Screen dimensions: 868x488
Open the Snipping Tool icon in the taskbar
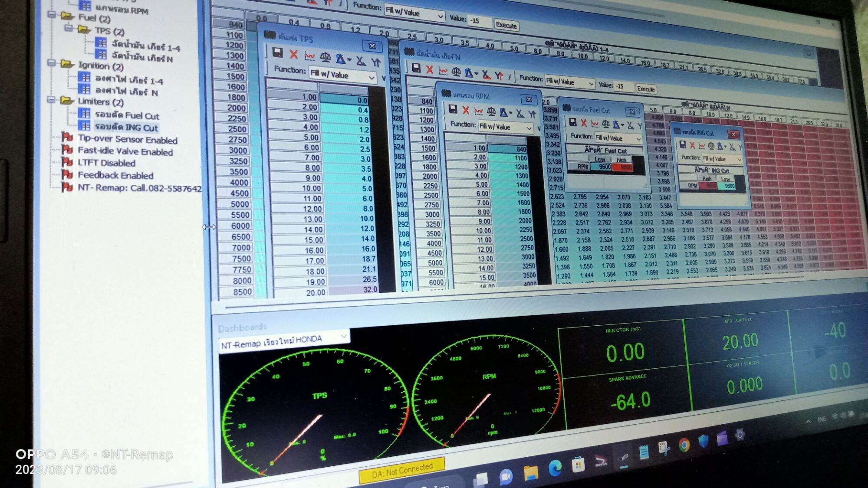tap(664, 448)
